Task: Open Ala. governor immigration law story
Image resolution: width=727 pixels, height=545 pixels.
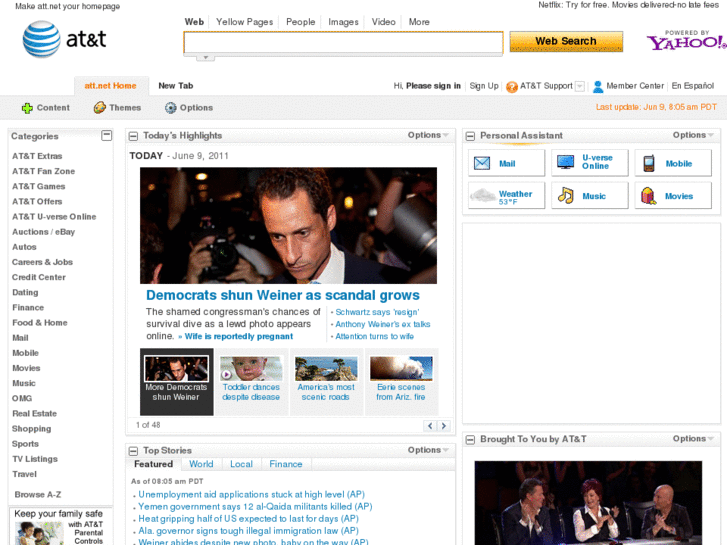Action: click(x=249, y=531)
